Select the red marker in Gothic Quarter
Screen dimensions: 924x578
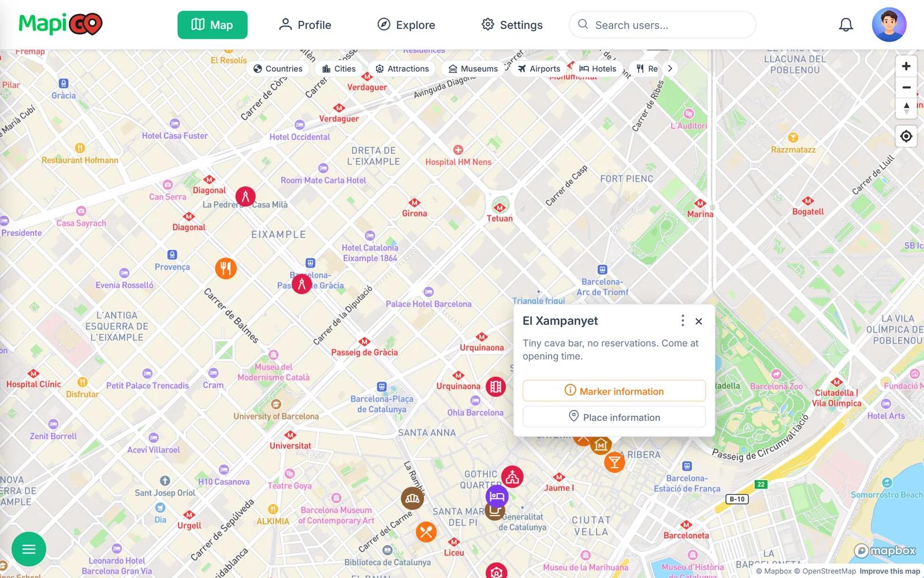coord(512,477)
